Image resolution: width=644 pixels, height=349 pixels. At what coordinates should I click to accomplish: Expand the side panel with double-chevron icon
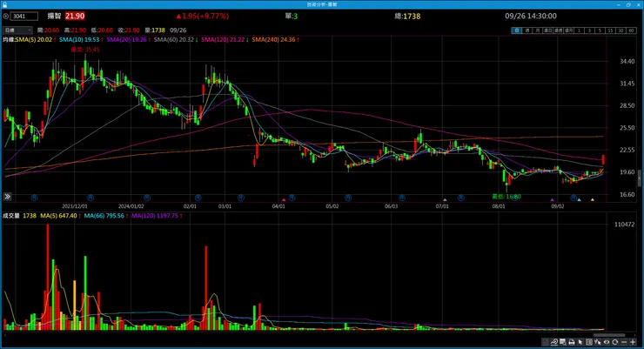pyautogui.click(x=7, y=197)
